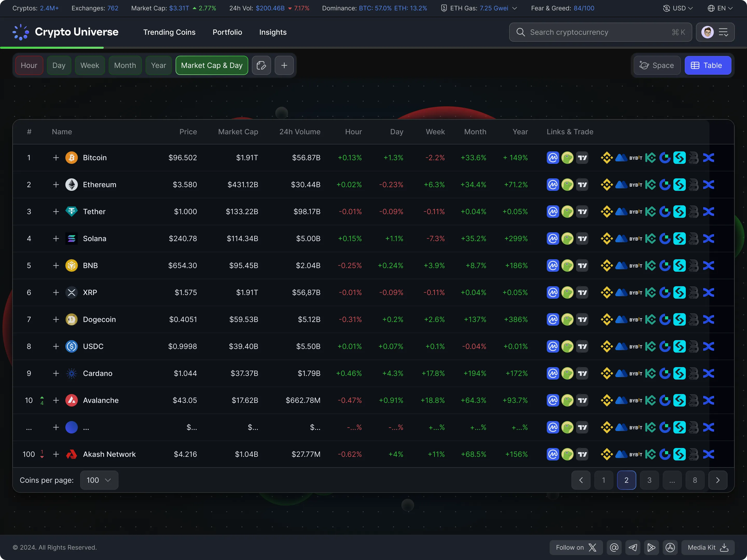Screen dimensions: 747x560
Task: Trade Solana on Binance icon
Action: [x=606, y=239]
